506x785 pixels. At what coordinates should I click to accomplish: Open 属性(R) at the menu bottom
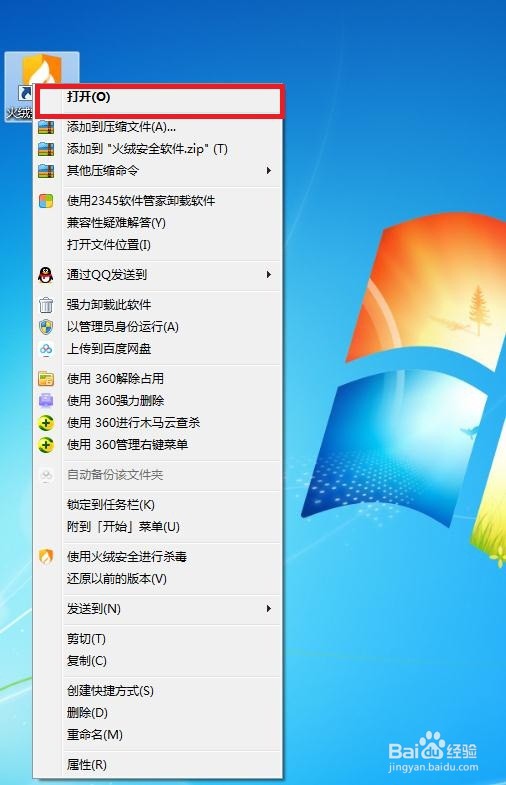(x=158, y=764)
